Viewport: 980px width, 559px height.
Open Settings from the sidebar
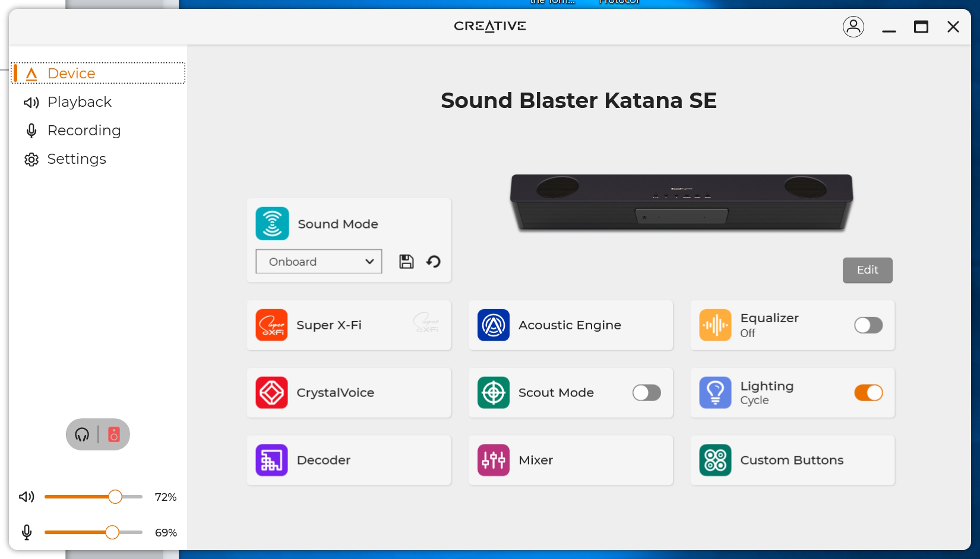point(77,159)
